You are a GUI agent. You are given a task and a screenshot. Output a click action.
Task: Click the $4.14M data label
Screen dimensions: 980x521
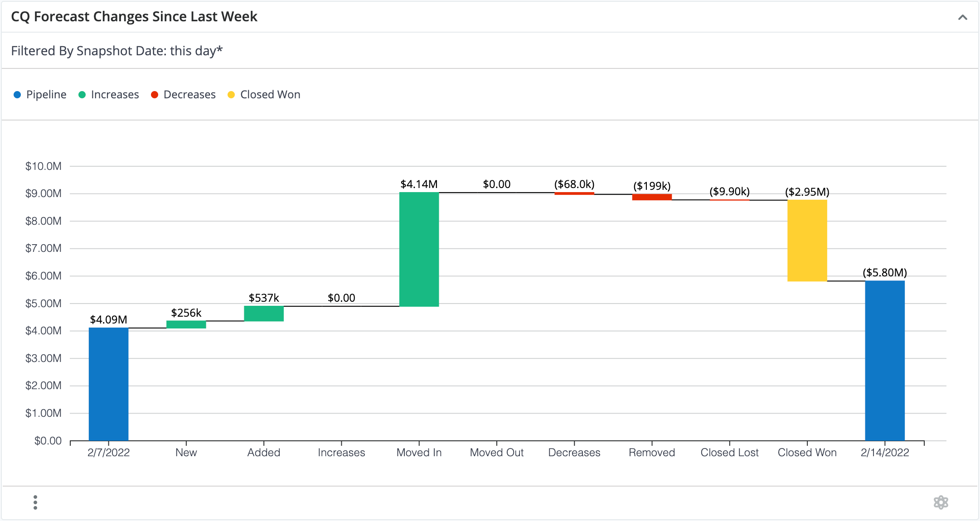[419, 184]
